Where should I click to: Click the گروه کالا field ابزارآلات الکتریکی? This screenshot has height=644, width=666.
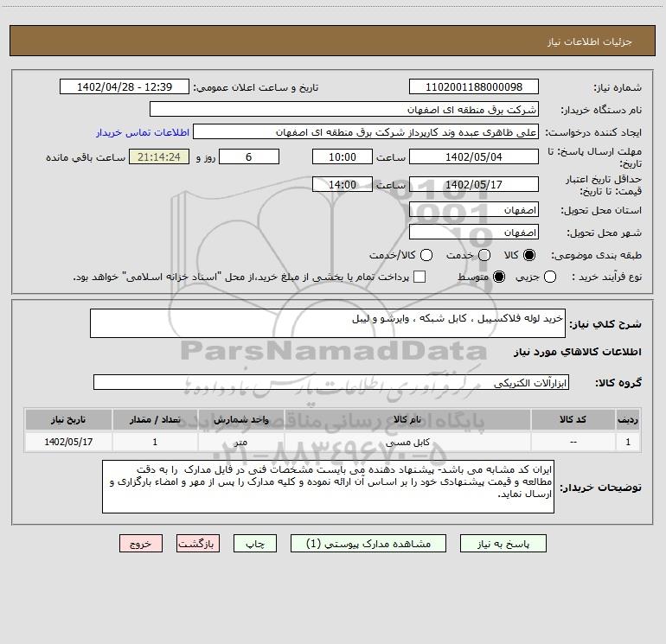[331, 382]
